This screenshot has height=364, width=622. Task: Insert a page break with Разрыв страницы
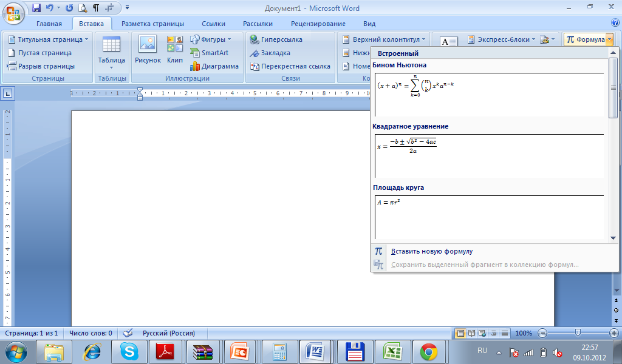(x=41, y=66)
